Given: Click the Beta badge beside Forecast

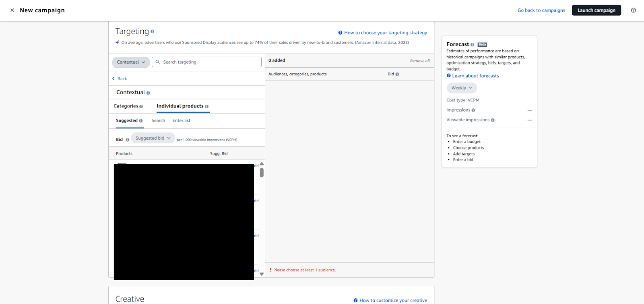Looking at the screenshot, I should (x=482, y=45).
